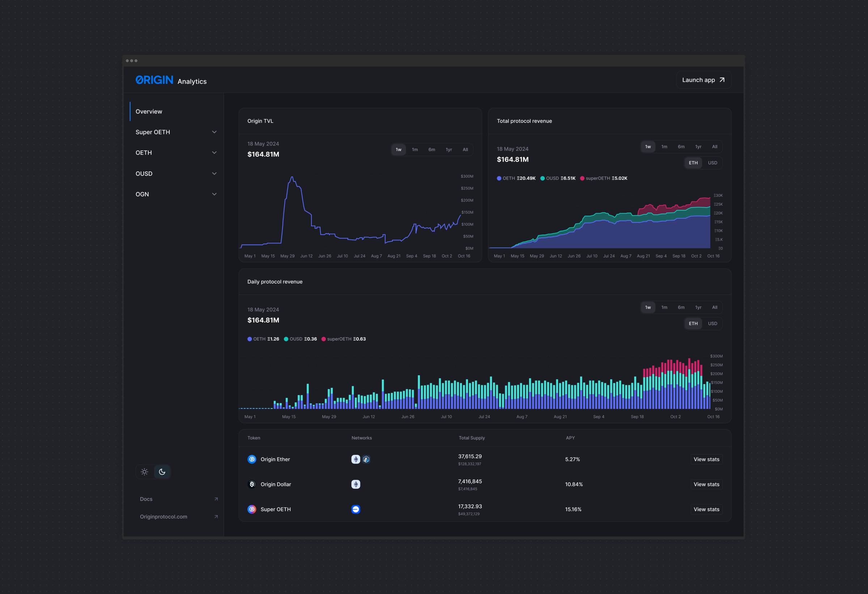Select ETH in Daily protocol revenue

pyautogui.click(x=693, y=324)
